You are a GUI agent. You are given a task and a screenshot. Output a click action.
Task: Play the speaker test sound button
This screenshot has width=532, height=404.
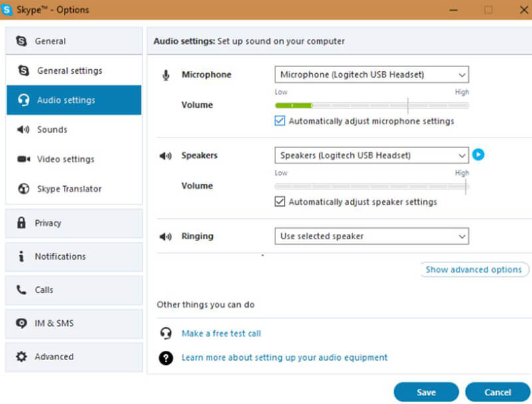[478, 155]
